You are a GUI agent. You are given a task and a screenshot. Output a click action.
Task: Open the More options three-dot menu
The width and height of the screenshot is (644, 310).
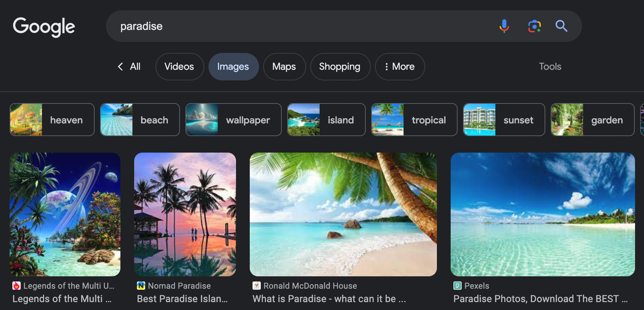(400, 67)
